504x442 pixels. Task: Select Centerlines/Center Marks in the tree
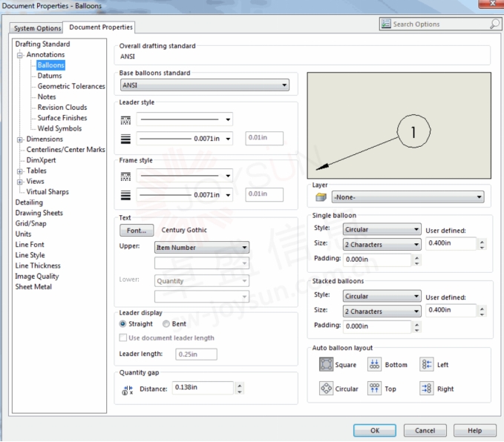pos(65,150)
